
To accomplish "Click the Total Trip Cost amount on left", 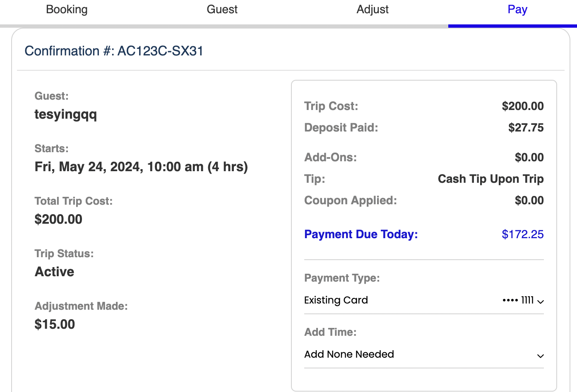I will pos(58,219).
